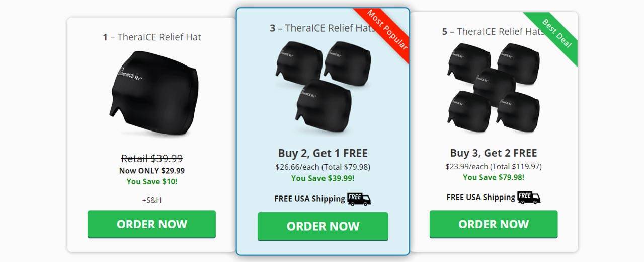
Task: Click ORDER NOW for 3 Relief Hats
Action: [x=323, y=226]
